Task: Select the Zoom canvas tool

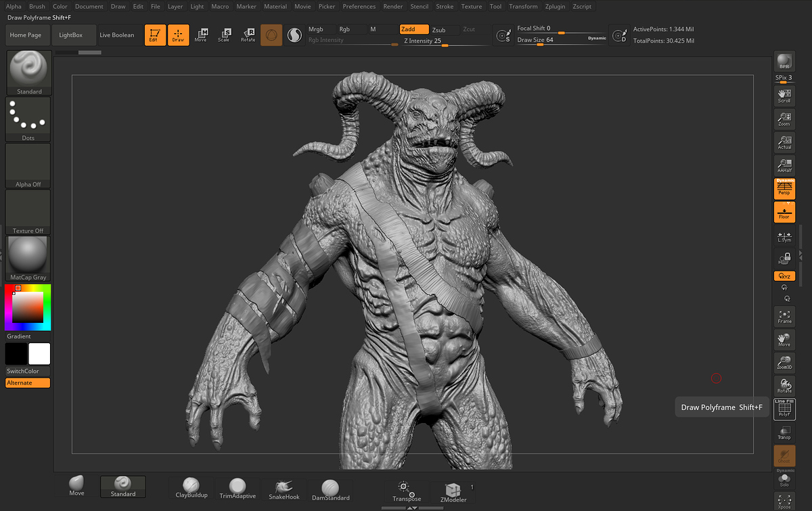Action: (784, 120)
